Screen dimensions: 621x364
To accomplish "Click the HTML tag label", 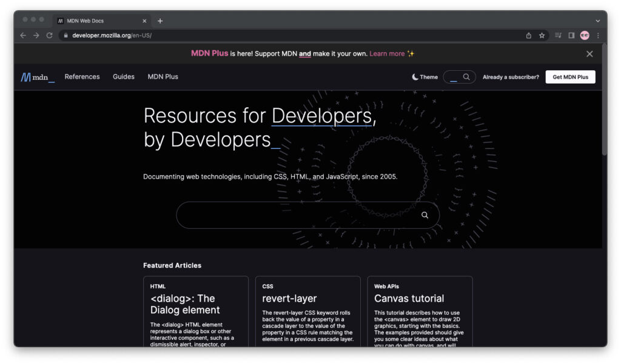I will pyautogui.click(x=158, y=286).
